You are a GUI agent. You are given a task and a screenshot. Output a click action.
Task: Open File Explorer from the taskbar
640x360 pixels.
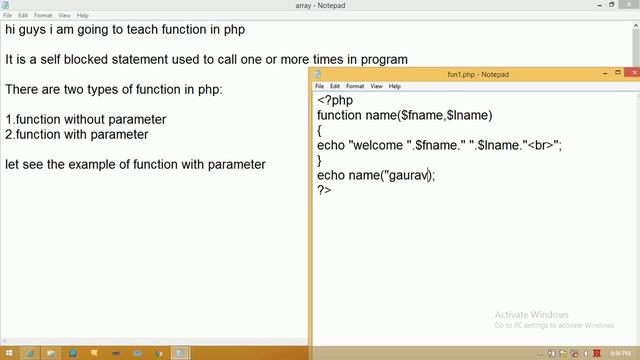point(51,353)
